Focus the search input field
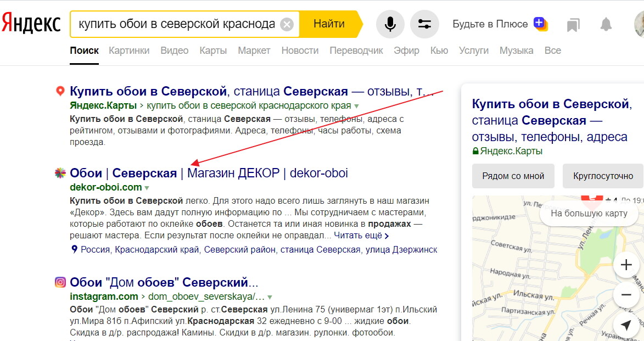644x341 pixels. point(177,24)
